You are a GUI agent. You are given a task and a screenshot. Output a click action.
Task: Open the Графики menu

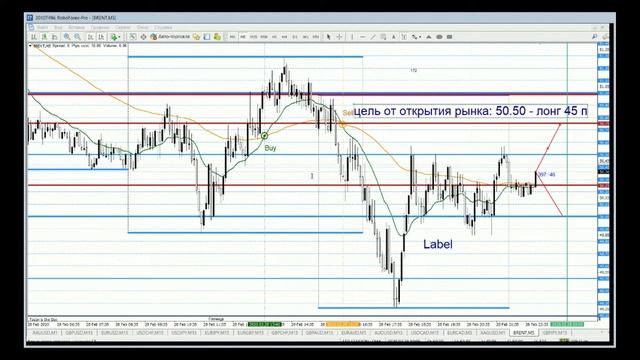pos(100,27)
